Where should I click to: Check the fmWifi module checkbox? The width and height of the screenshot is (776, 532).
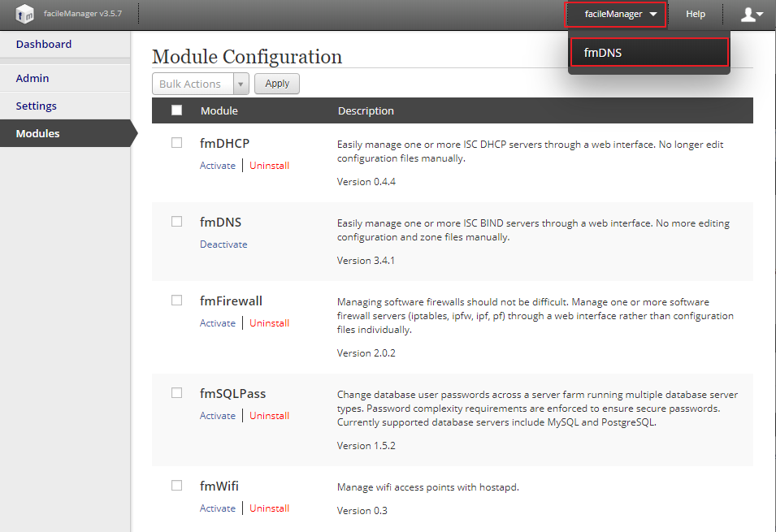point(176,485)
